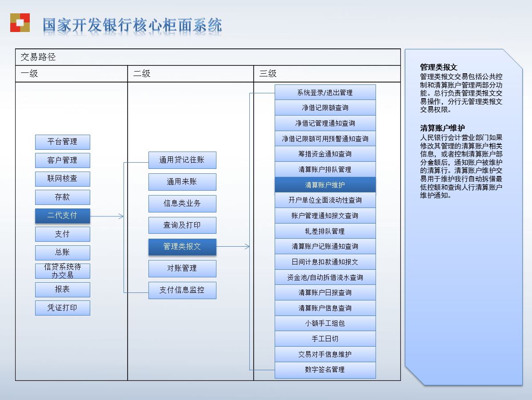532x400 pixels.
Task: Click the red and gold bank logo
Action: (x=20, y=23)
